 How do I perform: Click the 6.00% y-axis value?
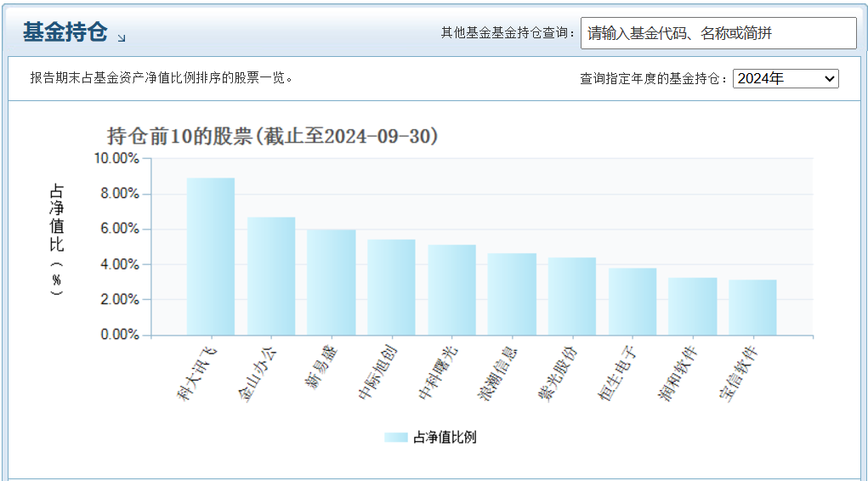point(120,229)
